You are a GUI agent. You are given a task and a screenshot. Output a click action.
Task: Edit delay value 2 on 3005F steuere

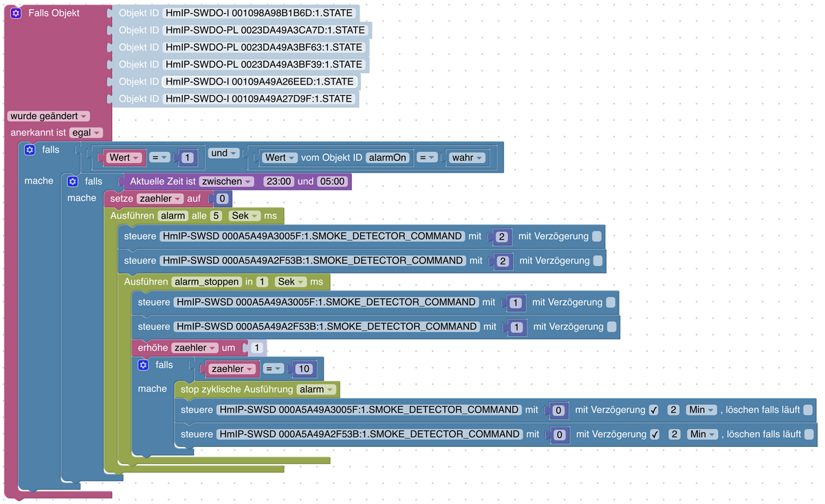[x=674, y=410]
